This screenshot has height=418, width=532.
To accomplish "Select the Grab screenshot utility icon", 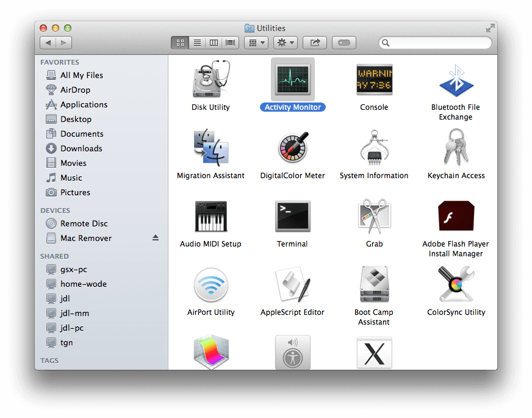I will point(374,217).
